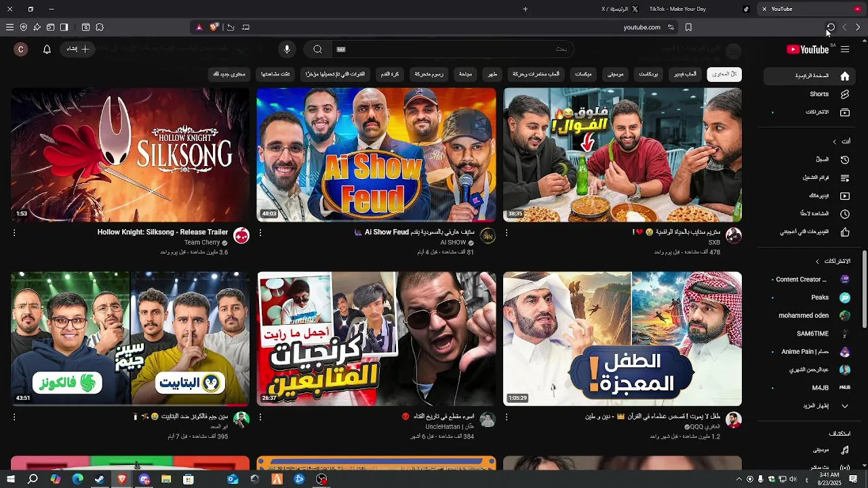Open more options for Silksong video

coord(14,232)
